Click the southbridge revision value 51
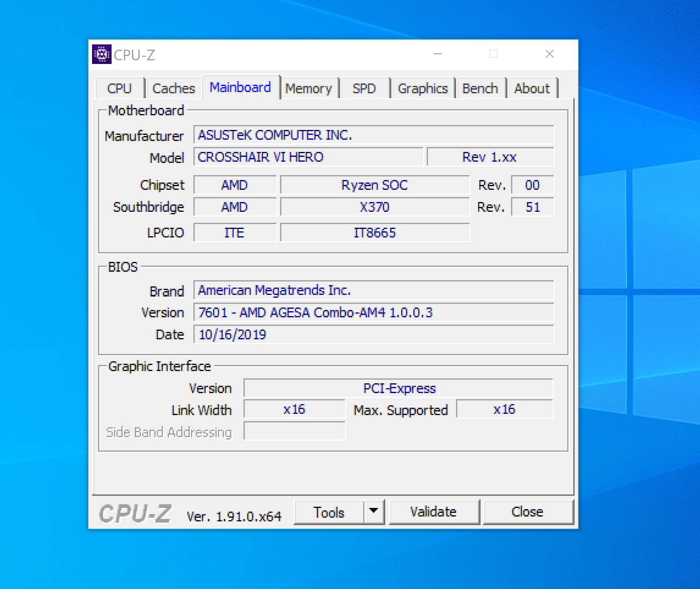 point(533,207)
